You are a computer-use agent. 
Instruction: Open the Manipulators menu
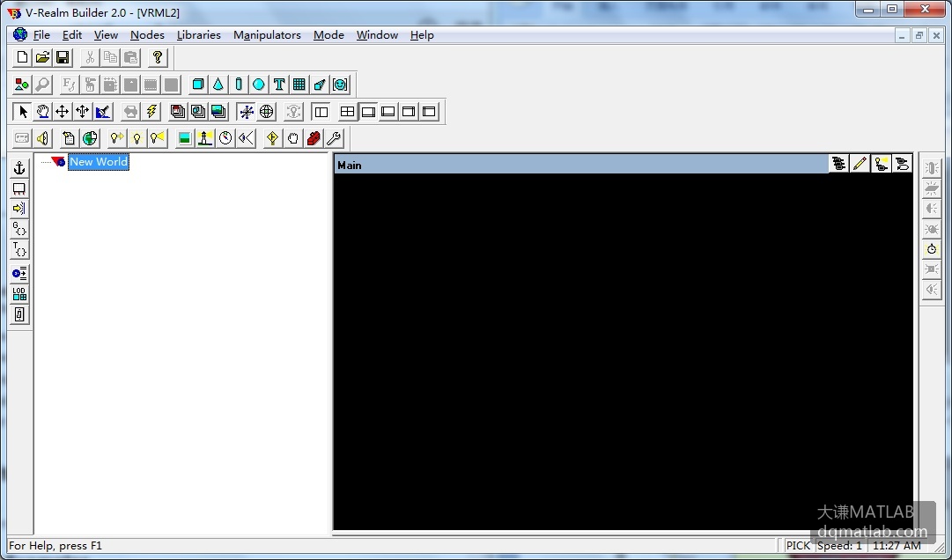(x=267, y=35)
